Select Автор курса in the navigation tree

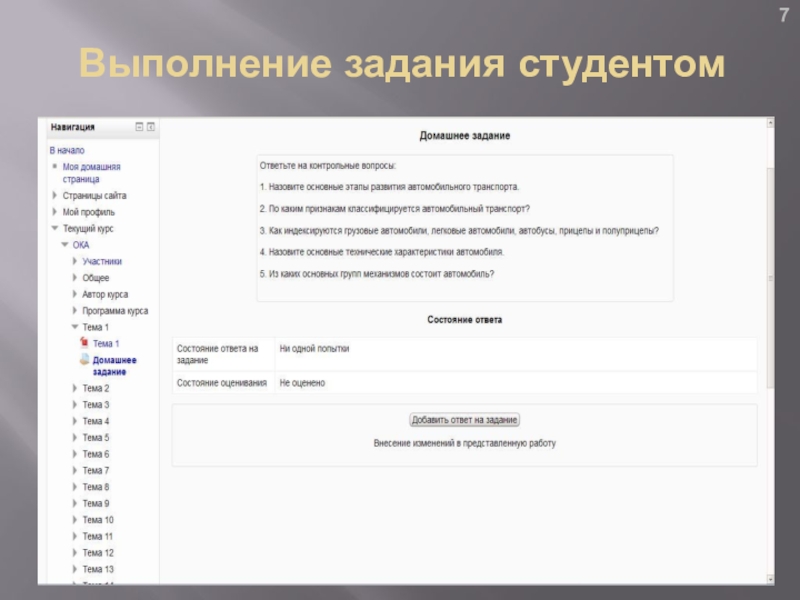tap(105, 294)
